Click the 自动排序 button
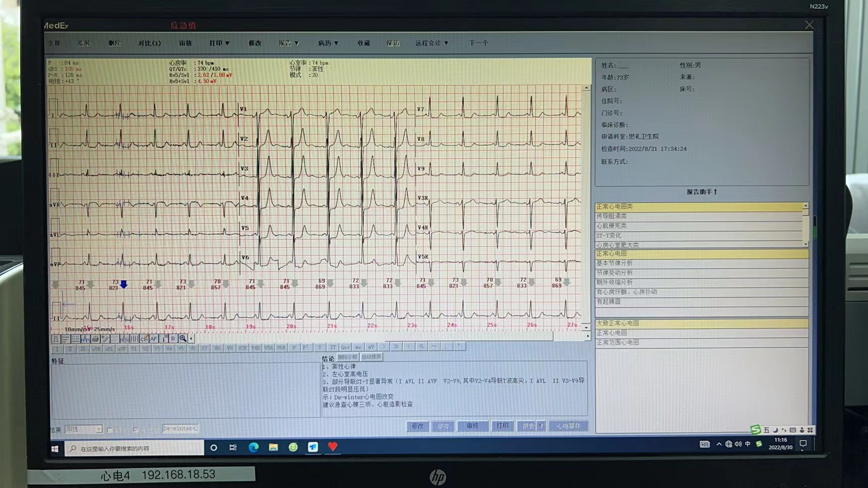 coord(371,357)
